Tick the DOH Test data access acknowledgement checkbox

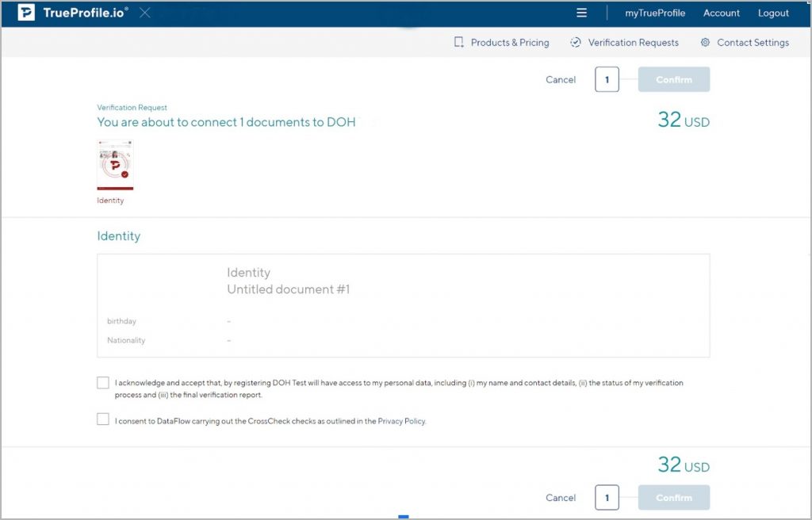tap(103, 383)
